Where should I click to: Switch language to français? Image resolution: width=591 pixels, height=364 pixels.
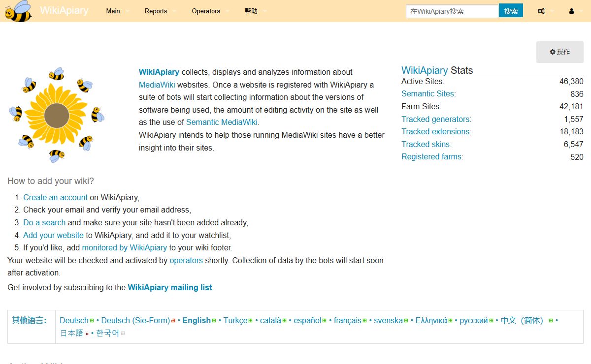(x=348, y=320)
